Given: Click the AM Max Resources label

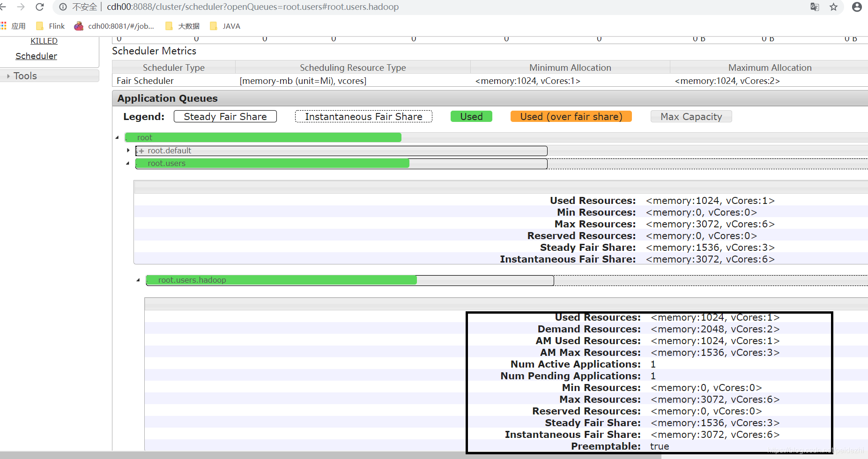Looking at the screenshot, I should click(590, 353).
